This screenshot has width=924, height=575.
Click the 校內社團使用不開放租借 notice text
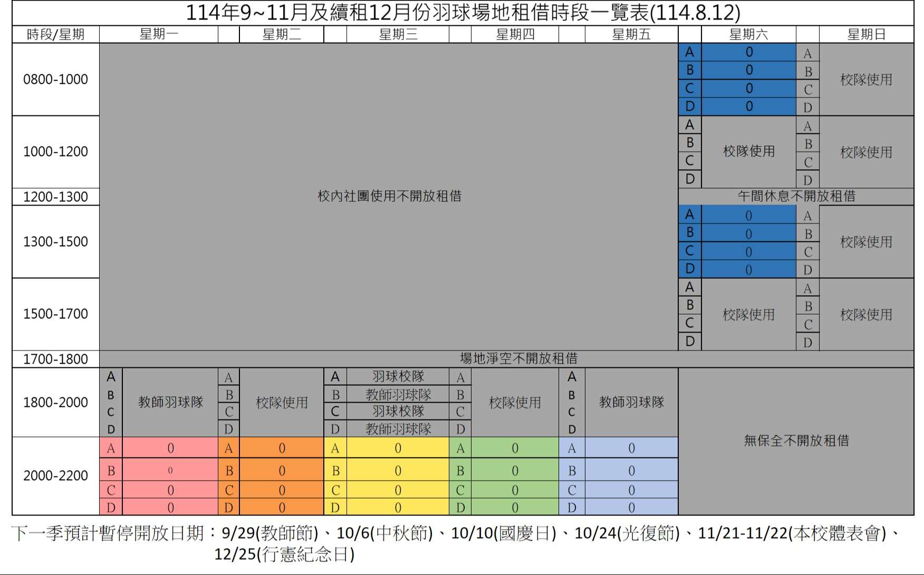389,196
